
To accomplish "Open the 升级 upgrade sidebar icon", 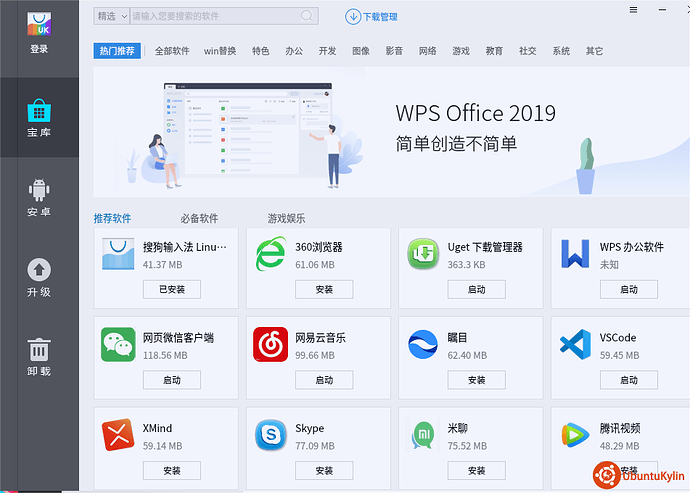I will coord(39,270).
